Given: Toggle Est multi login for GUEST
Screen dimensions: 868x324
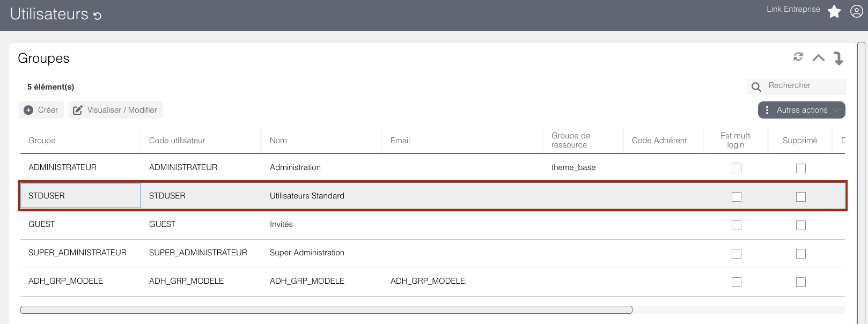Looking at the screenshot, I should click(x=737, y=225).
